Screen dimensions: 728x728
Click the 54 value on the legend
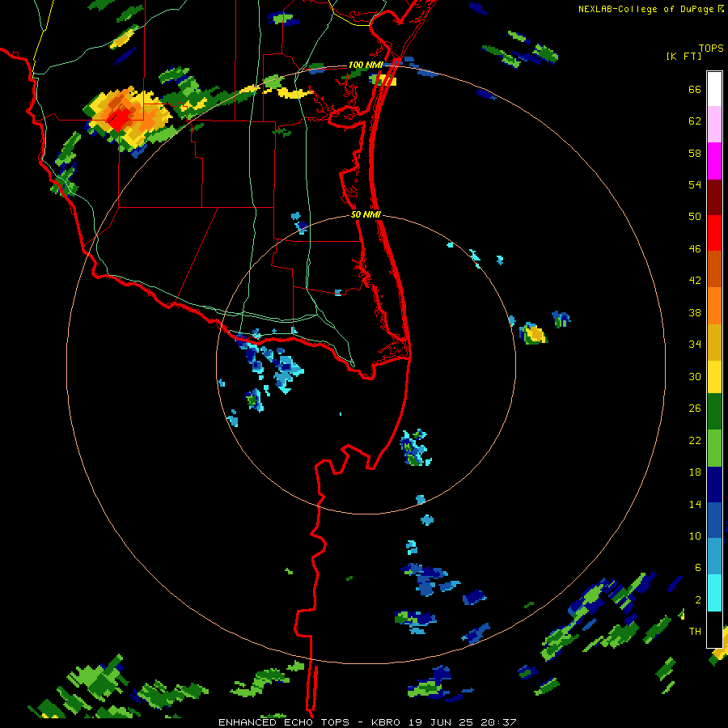tap(695, 184)
